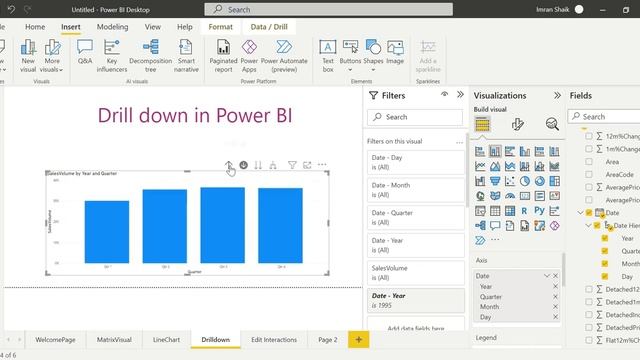Screen dimensions: 640x360
Task: Click the Drill up arrow on the chart
Action: coord(229,165)
